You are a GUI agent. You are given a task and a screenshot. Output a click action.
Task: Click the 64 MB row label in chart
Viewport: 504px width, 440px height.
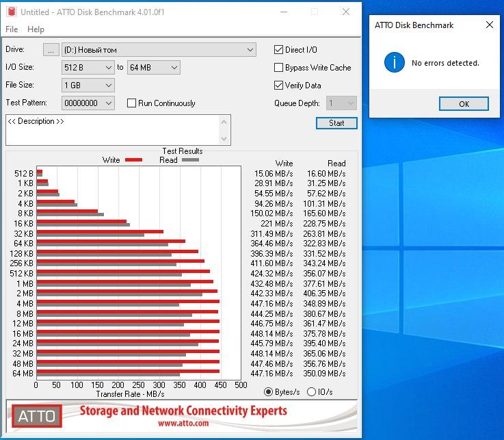pos(23,374)
